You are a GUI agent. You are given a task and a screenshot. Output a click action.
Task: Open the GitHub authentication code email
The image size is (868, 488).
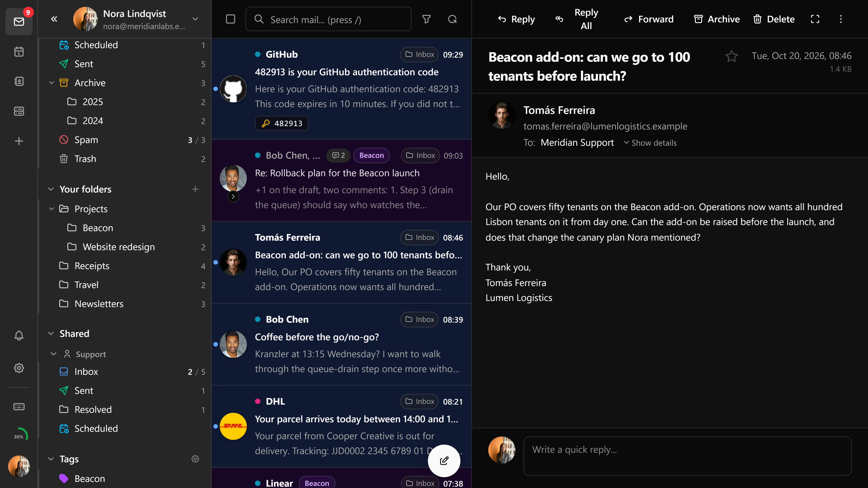click(x=341, y=89)
